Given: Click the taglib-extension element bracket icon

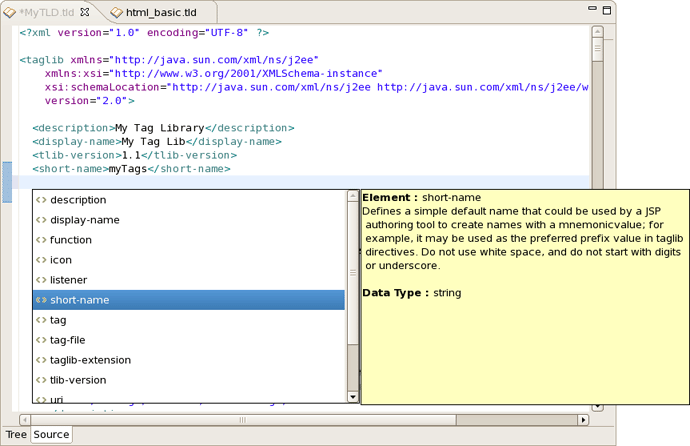Looking at the screenshot, I should pos(41,360).
